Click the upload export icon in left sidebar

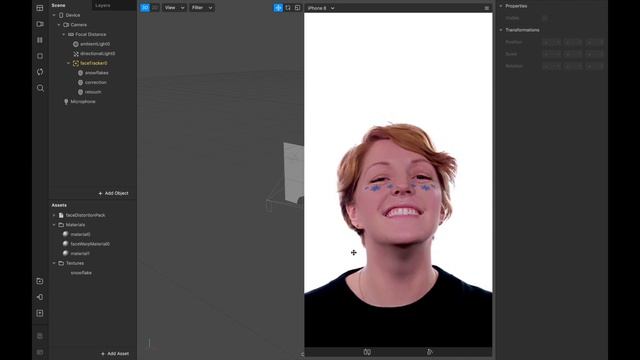pos(40,313)
